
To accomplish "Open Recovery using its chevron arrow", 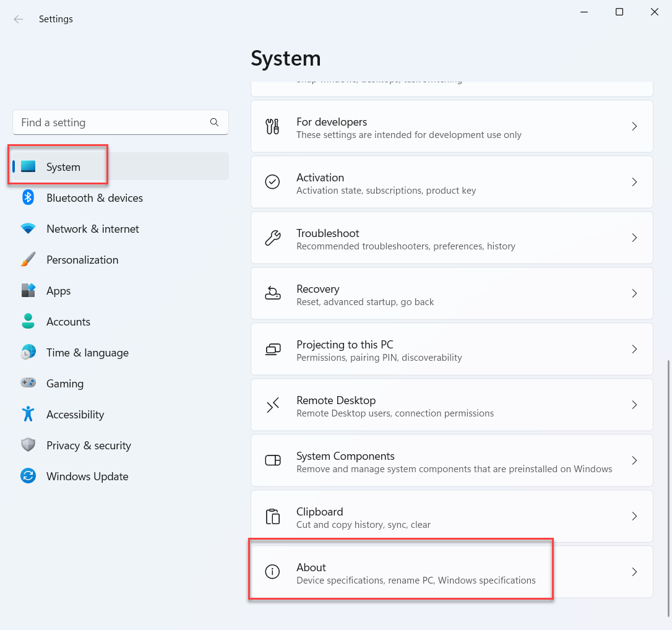I will (635, 293).
